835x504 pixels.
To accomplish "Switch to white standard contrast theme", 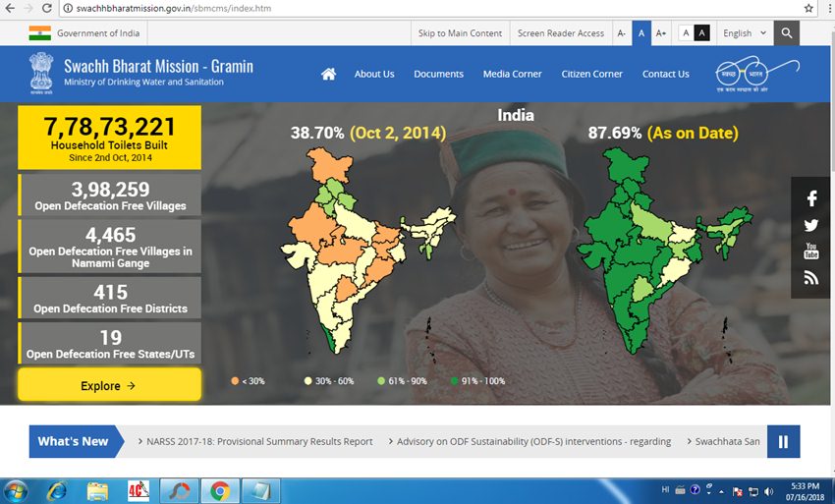I will tap(686, 33).
